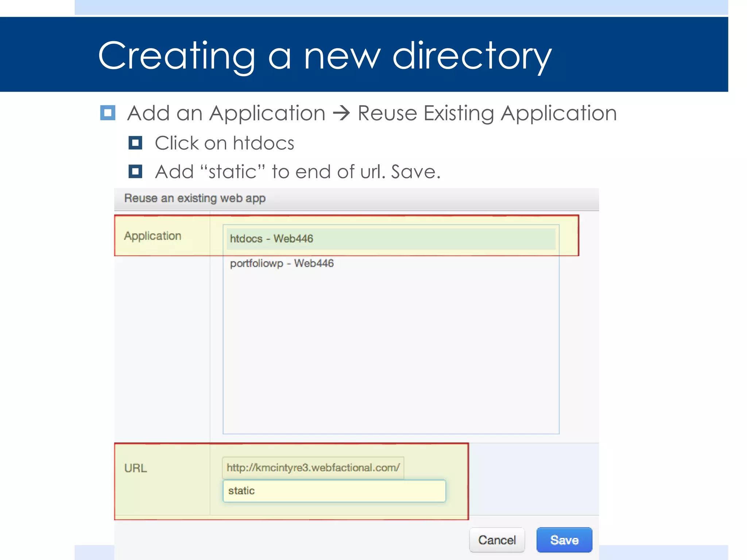
Task: Click the Cancel button
Action: [x=497, y=540]
